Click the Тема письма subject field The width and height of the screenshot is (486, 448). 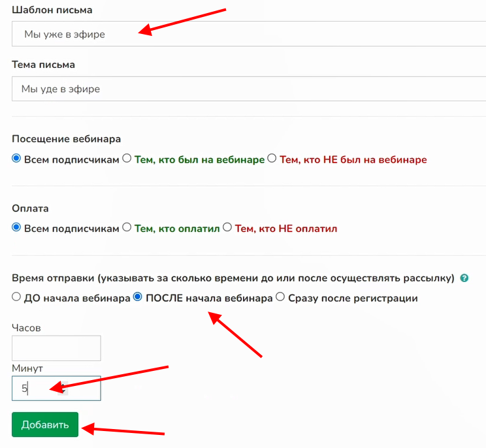coord(248,89)
